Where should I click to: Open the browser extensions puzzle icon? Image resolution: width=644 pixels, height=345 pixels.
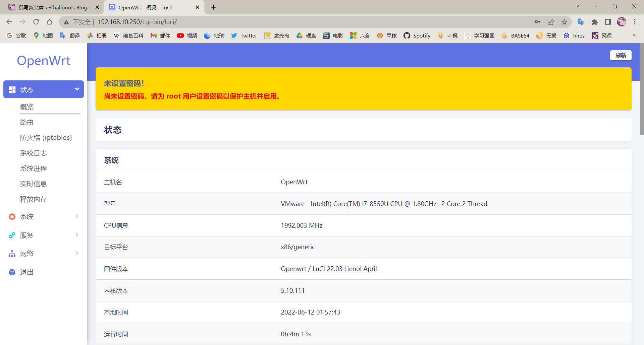coord(594,22)
